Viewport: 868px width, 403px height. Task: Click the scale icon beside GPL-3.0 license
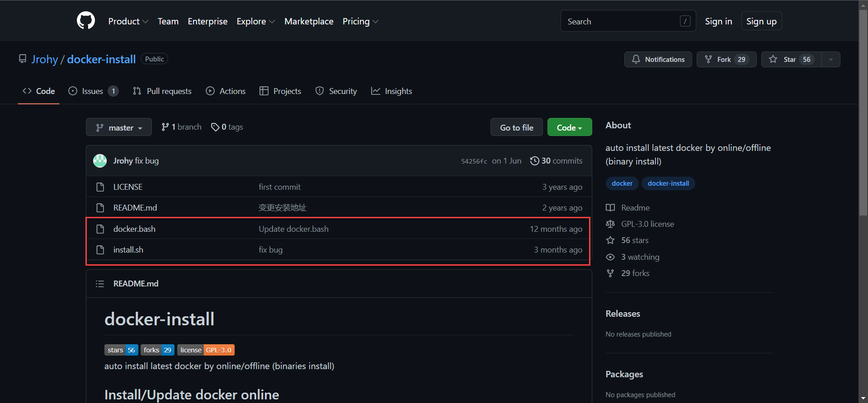pyautogui.click(x=610, y=224)
